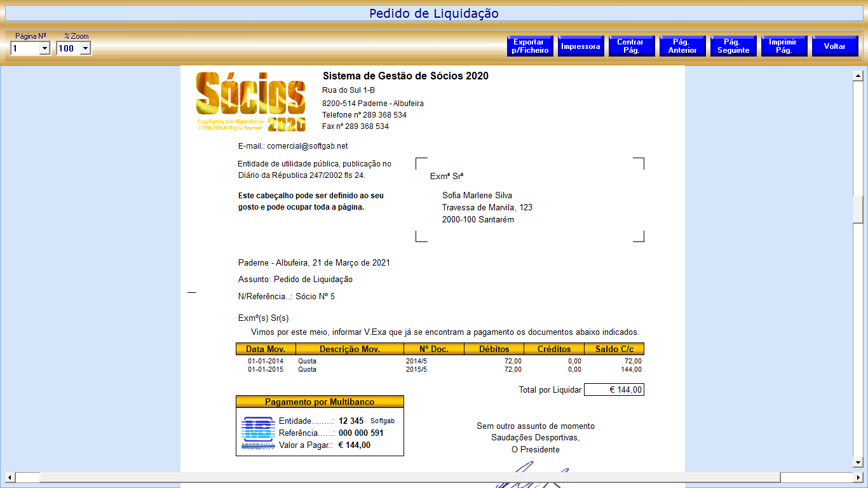The height and width of the screenshot is (488, 868).
Task: Click the horizontal scrollbar left arrow
Action: (x=10, y=477)
